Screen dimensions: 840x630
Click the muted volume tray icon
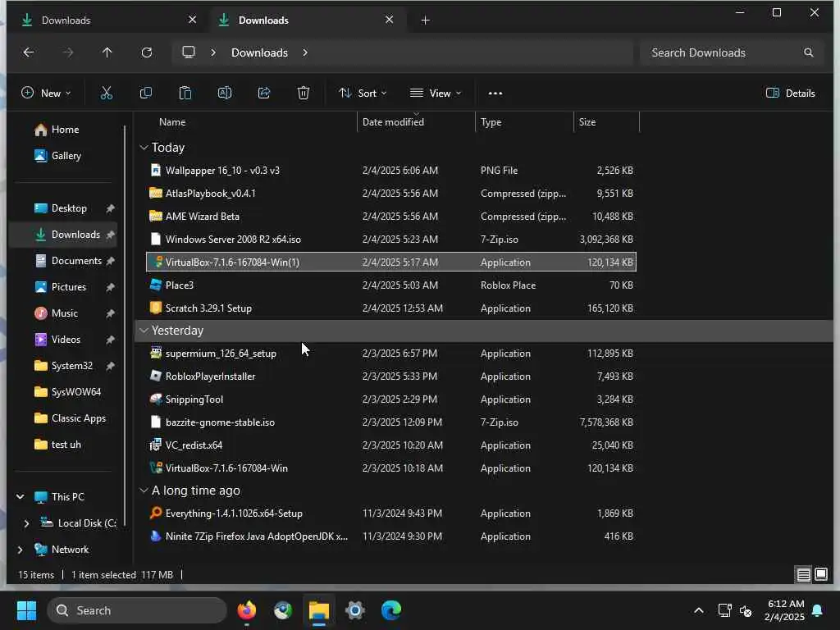pyautogui.click(x=746, y=610)
